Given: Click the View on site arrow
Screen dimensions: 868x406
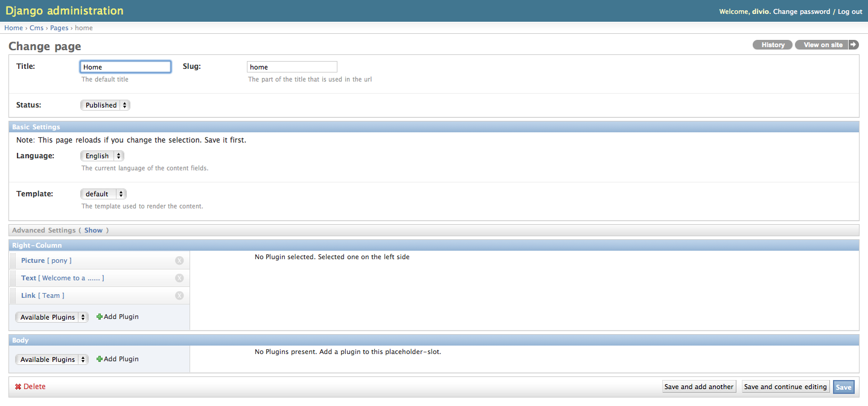Looking at the screenshot, I should 853,45.
